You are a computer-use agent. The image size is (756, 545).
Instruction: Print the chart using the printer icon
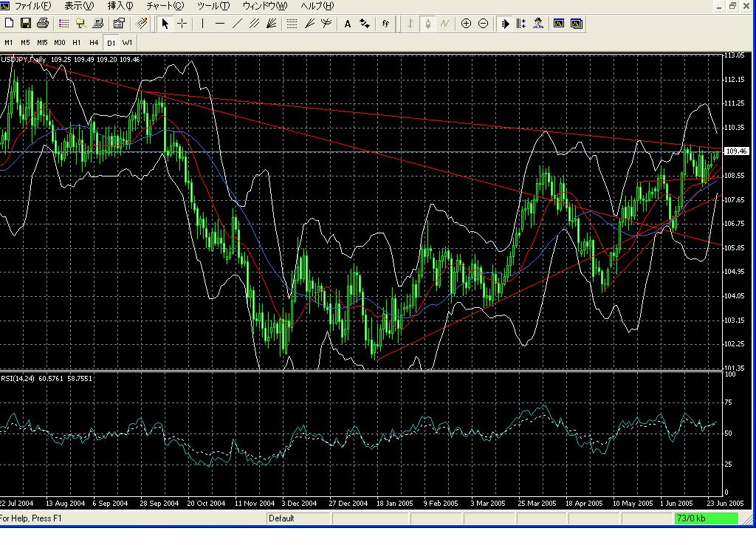pos(42,24)
